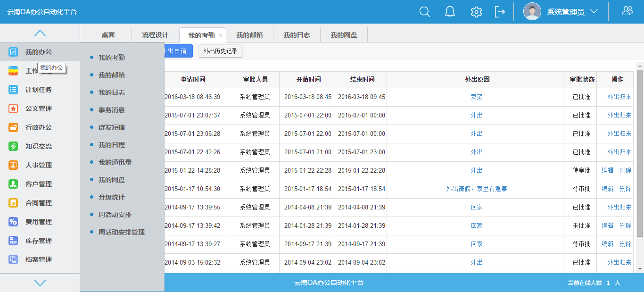This screenshot has width=644, height=292.
Task: Click the 外出申请 blue button
Action: [x=179, y=51]
